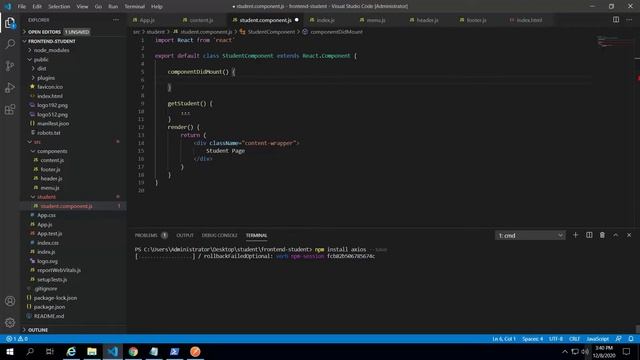Open the Selection menu

(x=59, y=6)
